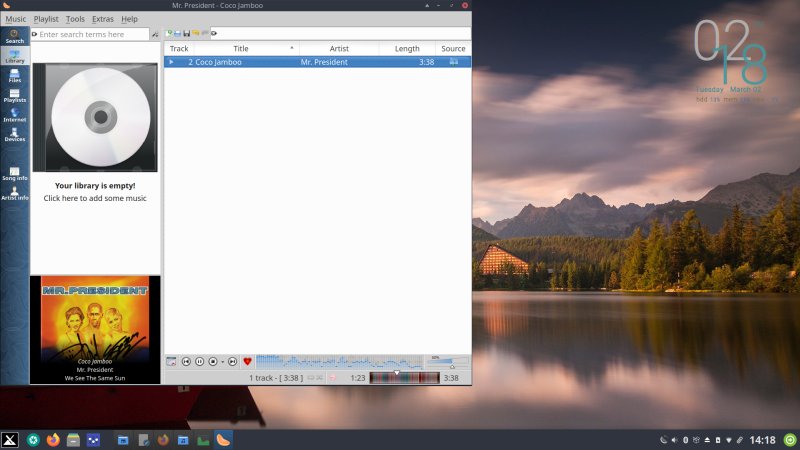Image resolution: width=800 pixels, height=450 pixels.
Task: Click here to add some music
Action: [95, 198]
